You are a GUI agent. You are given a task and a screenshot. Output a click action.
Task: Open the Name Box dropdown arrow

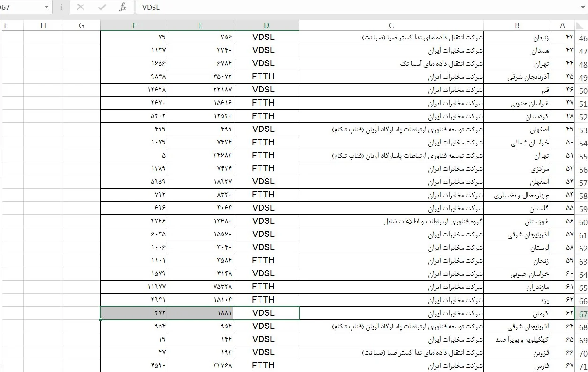click(x=46, y=8)
